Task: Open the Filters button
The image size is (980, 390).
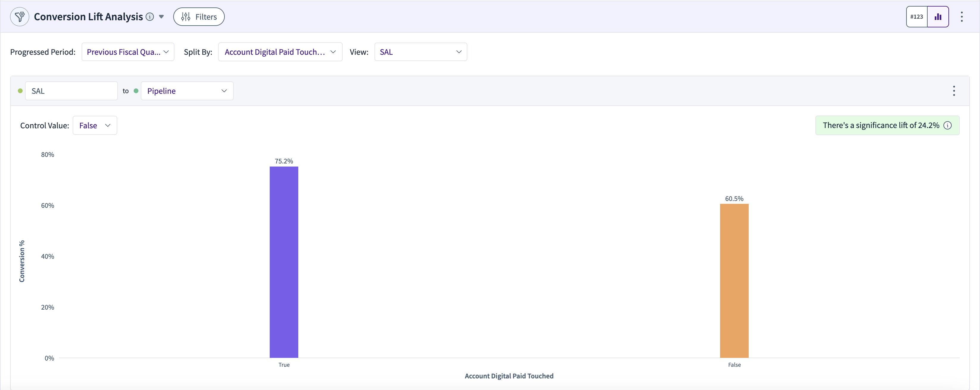Action: pos(199,17)
